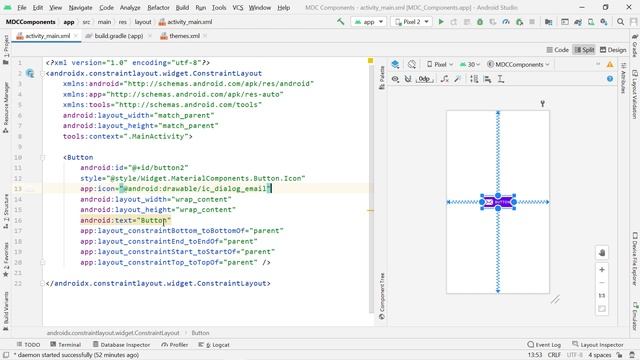Open the VCS menu
Screen dimensions: 640x360
click(x=238, y=7)
